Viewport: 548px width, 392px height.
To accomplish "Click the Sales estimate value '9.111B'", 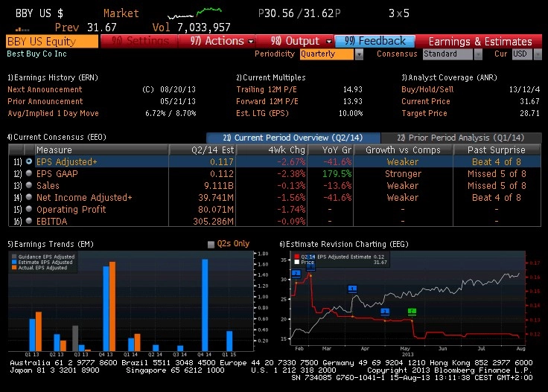I will (218, 185).
